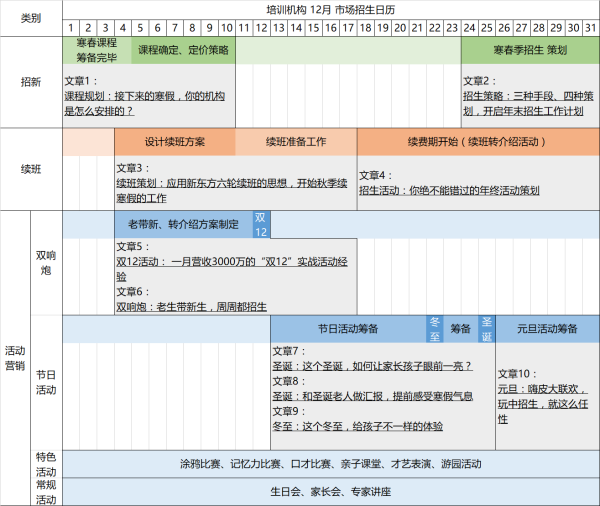This screenshot has height=506, width=600.
Task: Click the 圣诞 marker block
Action: tap(487, 329)
